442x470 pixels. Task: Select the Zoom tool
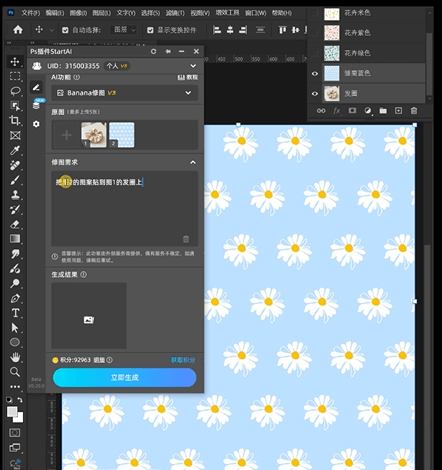pyautogui.click(x=15, y=372)
